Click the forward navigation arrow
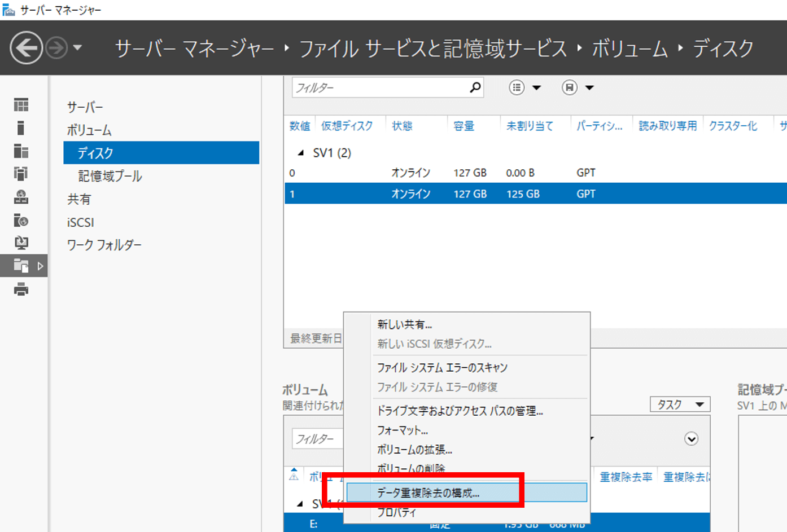This screenshot has height=532, width=787. (56, 48)
